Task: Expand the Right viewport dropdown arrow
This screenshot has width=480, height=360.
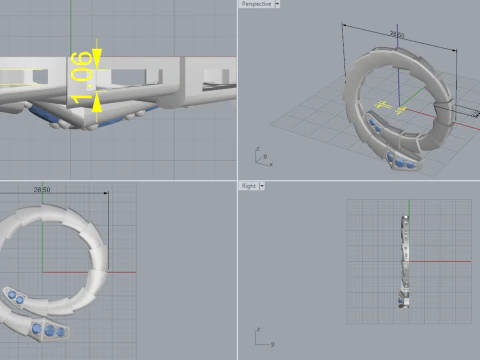Action: click(262, 186)
